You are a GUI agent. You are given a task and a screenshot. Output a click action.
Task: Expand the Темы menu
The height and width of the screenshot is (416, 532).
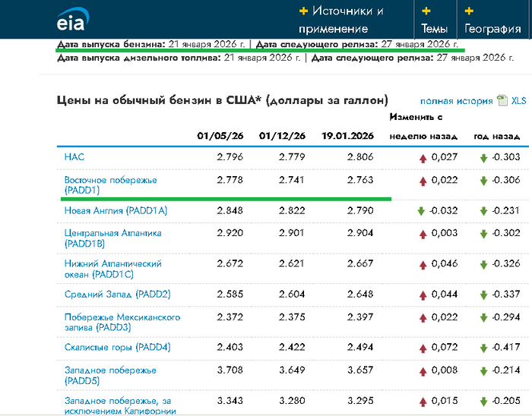[x=434, y=29]
